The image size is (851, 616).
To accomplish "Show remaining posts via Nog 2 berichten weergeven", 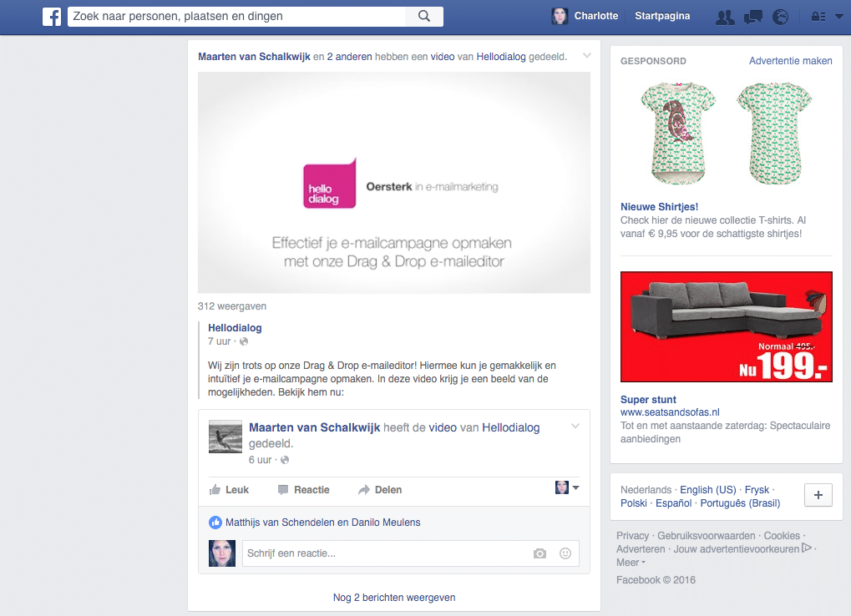I will (393, 597).
